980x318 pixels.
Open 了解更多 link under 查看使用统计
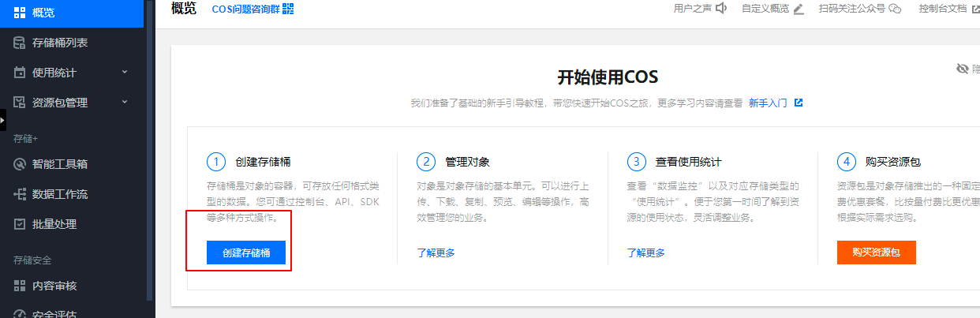pos(645,253)
